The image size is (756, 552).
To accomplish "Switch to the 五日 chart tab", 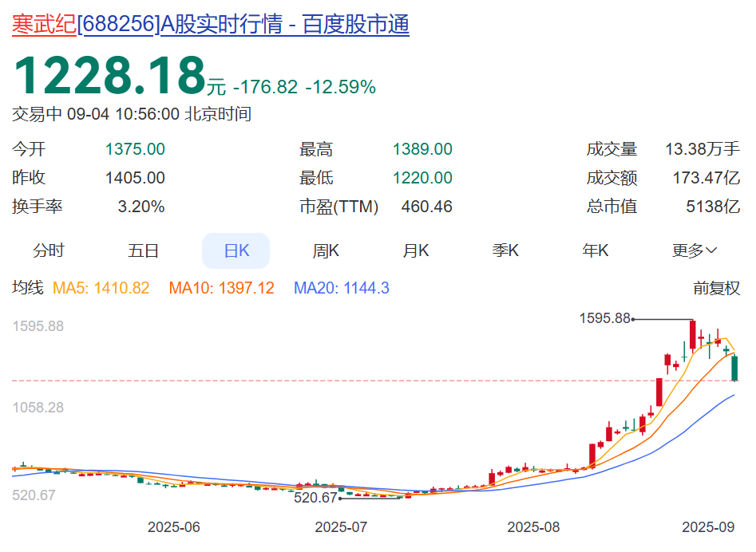I will pos(143,251).
